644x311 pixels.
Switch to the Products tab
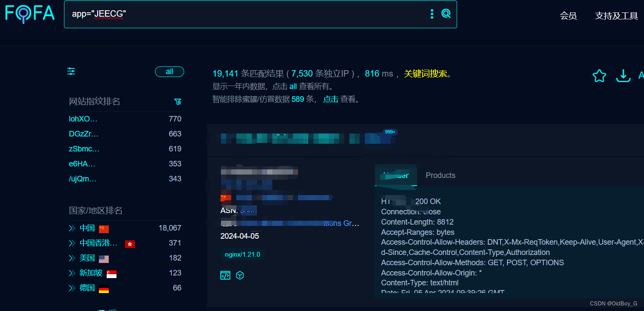440,175
